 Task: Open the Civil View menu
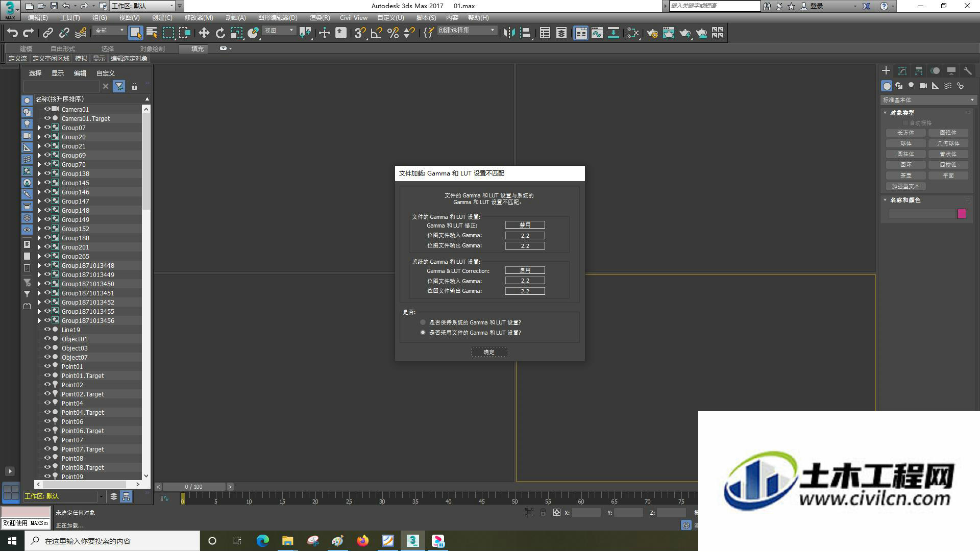(x=354, y=18)
